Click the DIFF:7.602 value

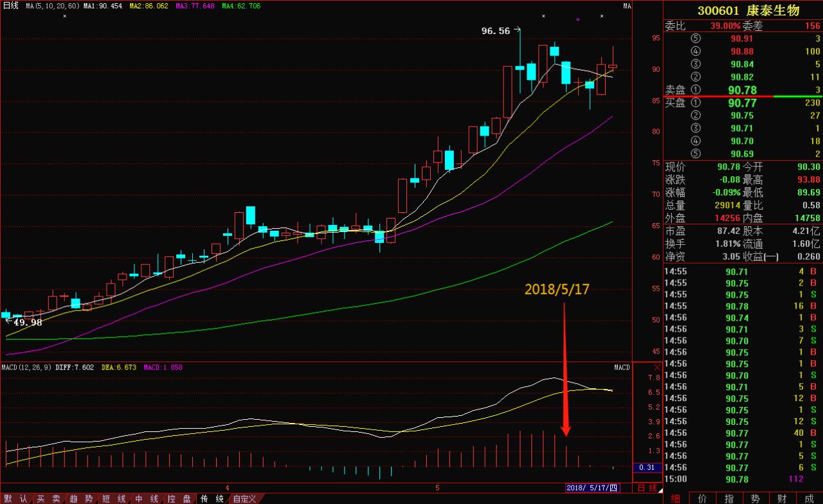point(74,367)
